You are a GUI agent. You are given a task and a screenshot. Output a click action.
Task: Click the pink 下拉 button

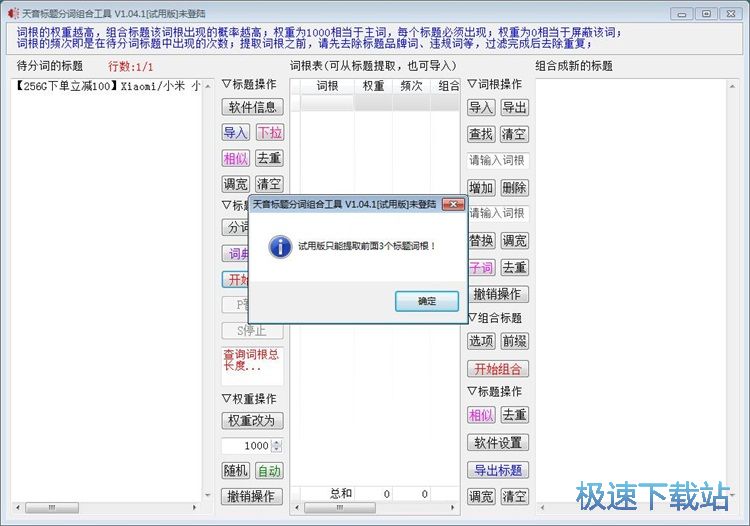270,132
